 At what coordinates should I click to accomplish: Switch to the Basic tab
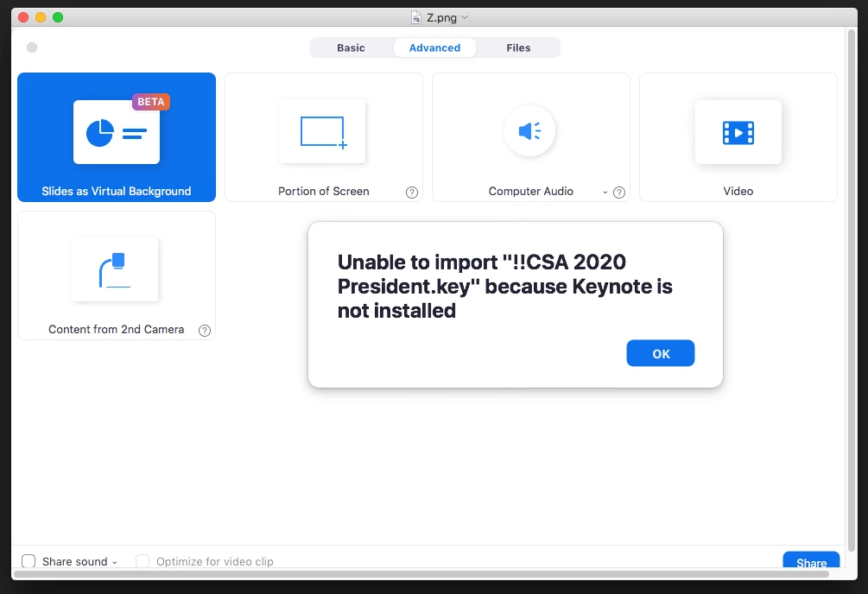tap(351, 47)
